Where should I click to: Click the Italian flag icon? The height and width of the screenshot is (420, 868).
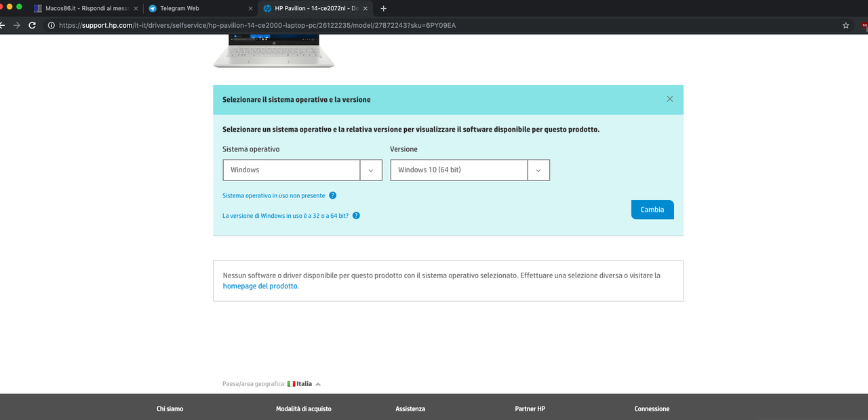291,384
